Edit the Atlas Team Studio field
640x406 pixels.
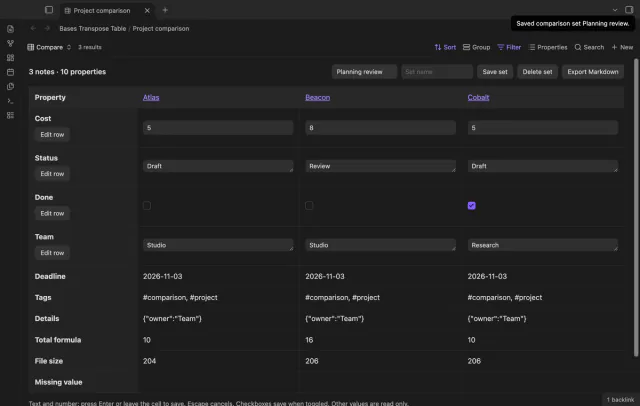pyautogui.click(x=218, y=245)
